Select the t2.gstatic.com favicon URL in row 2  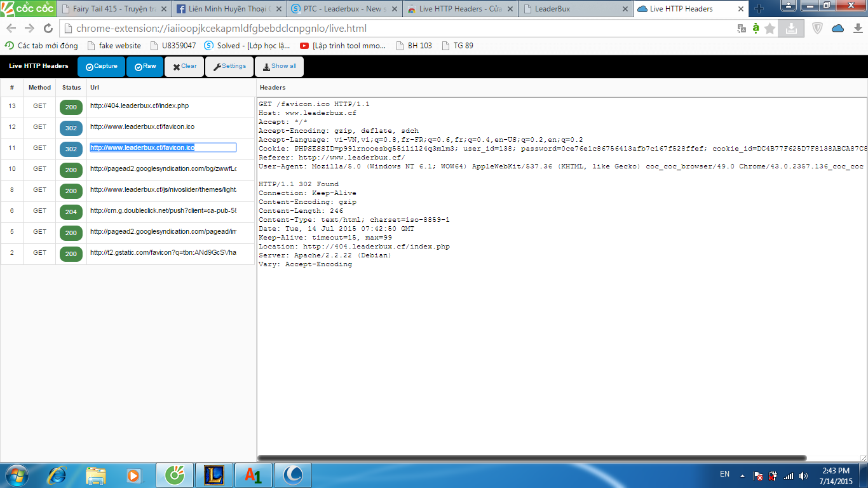(x=163, y=253)
